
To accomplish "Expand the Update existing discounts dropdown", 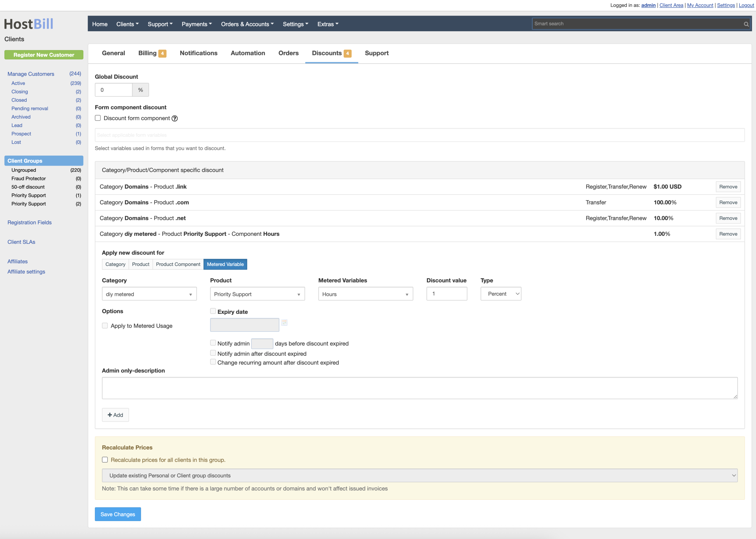I will pos(420,476).
